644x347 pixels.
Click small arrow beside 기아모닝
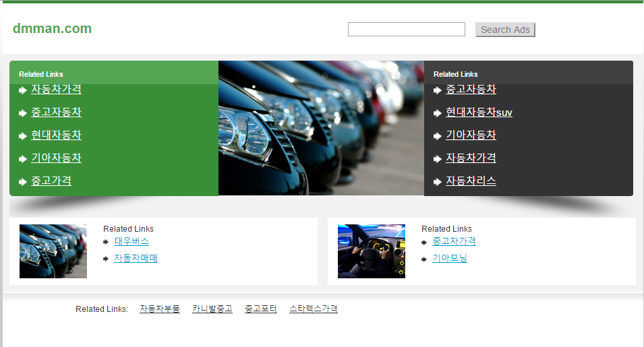[x=424, y=259]
